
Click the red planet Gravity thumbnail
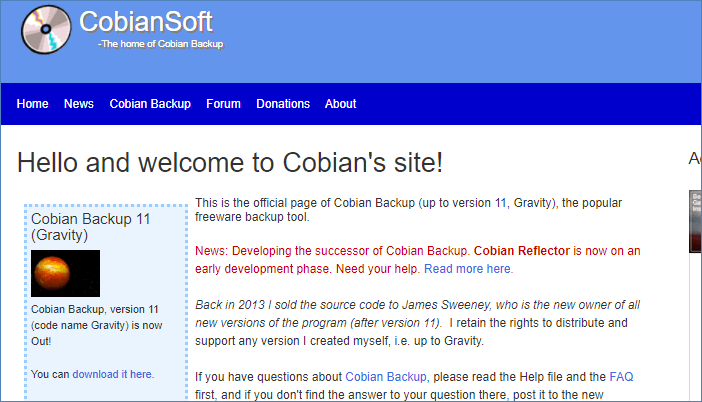click(x=65, y=273)
